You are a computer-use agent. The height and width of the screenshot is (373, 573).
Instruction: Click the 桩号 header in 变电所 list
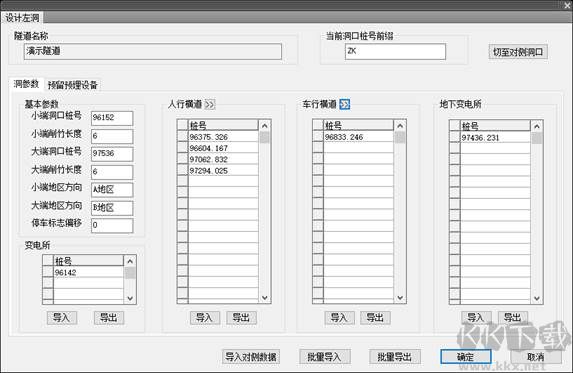coord(88,261)
